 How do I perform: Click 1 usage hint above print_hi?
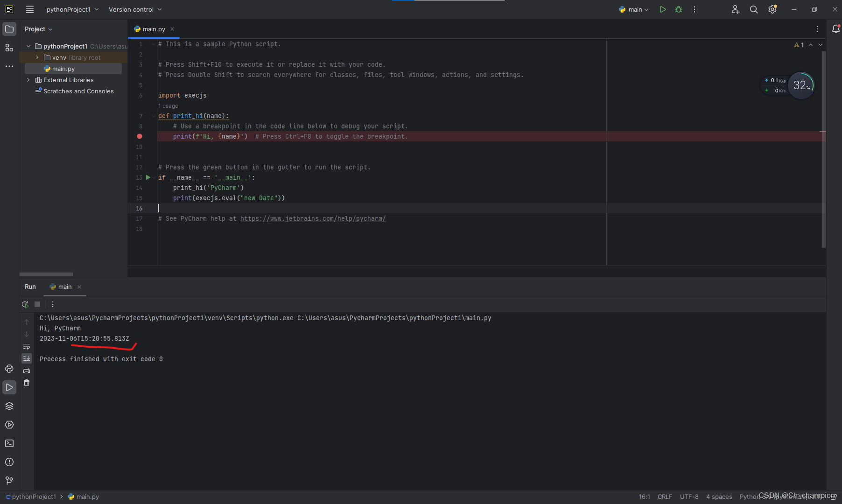point(168,106)
